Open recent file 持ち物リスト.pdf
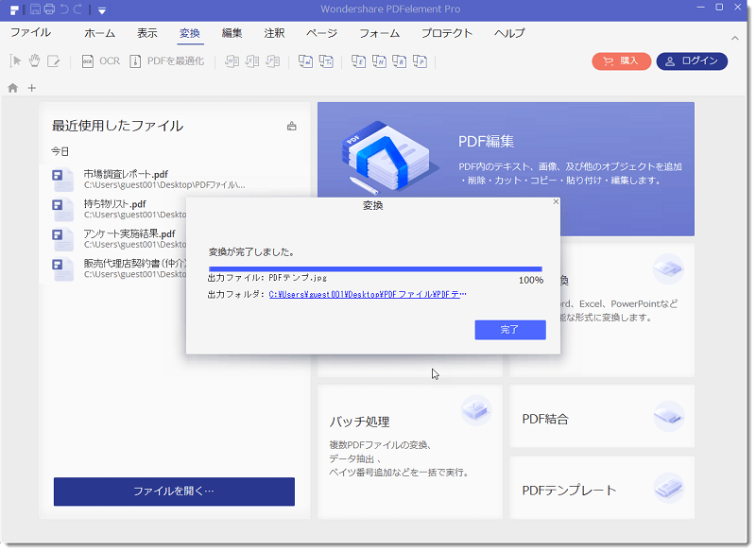 117,209
